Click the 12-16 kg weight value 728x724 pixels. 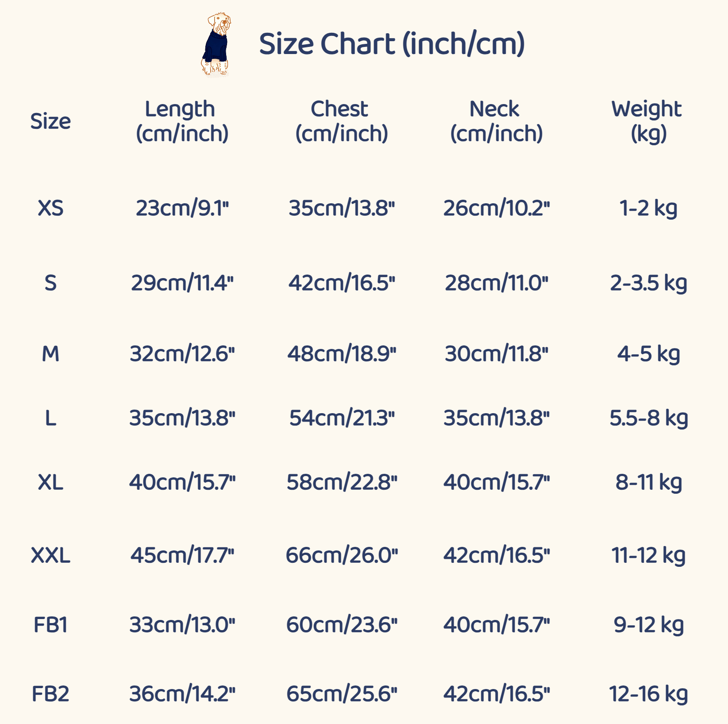tap(648, 694)
